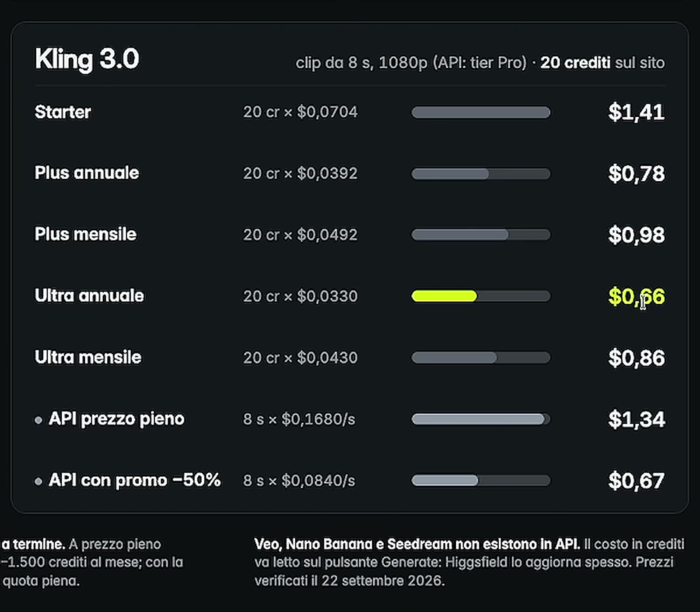700x612 pixels.
Task: Click the $1,41 Starter price
Action: [637, 112]
